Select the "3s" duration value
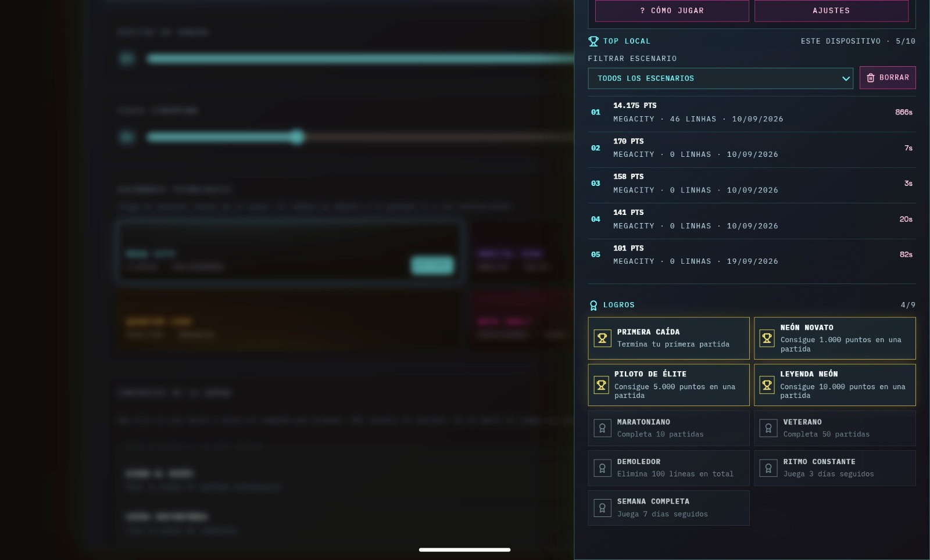Image resolution: width=930 pixels, height=560 pixels. (x=908, y=184)
